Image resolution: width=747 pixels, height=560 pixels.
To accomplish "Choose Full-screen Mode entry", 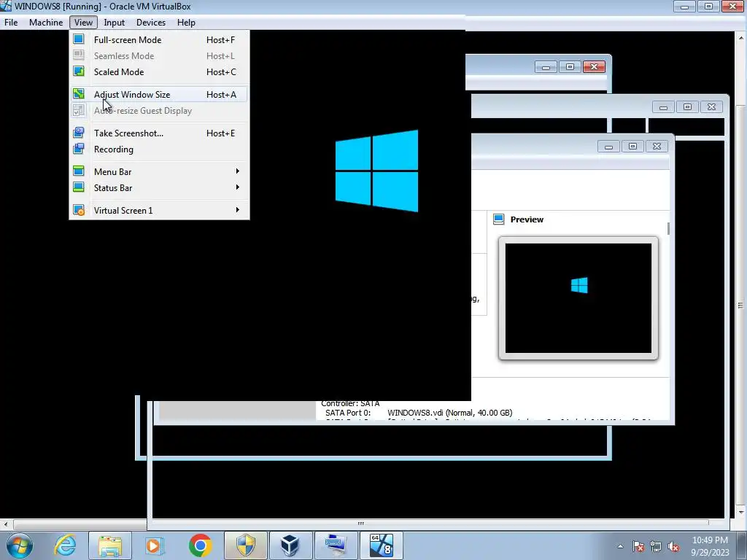I will pos(159,40).
